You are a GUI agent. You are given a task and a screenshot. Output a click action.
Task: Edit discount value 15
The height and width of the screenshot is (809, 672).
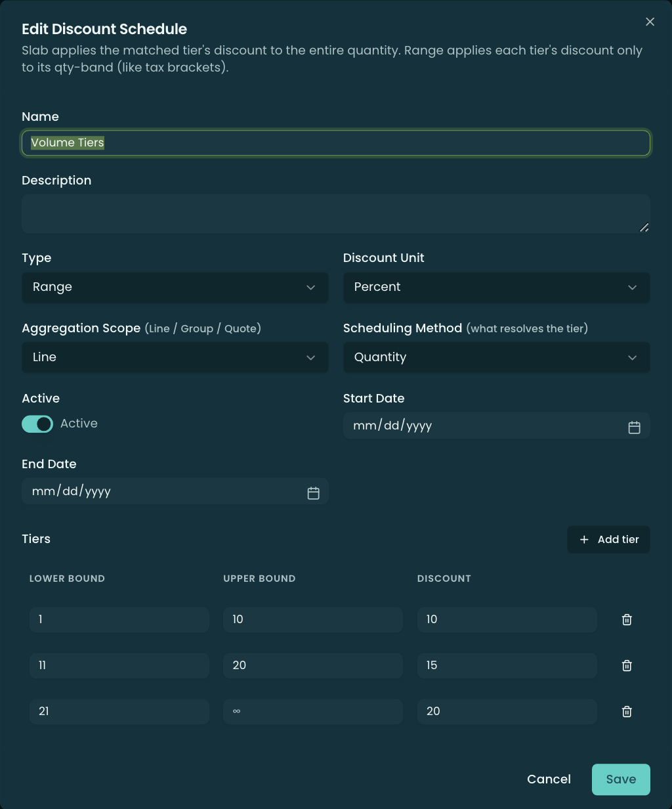click(x=507, y=665)
